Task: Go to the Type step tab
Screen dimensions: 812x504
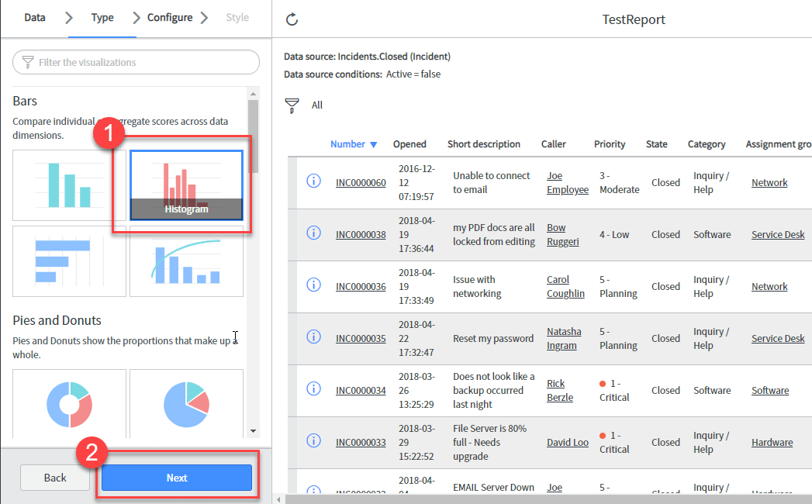Action: [102, 18]
